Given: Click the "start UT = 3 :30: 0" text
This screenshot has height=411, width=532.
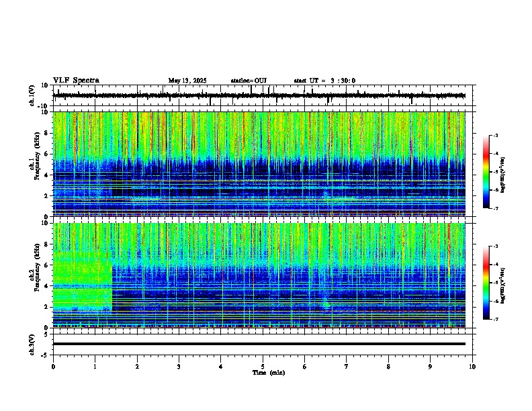Looking at the screenshot, I should coord(324,81).
